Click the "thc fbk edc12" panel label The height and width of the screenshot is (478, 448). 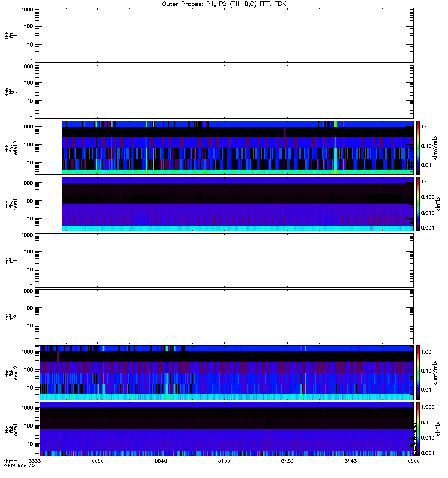point(11,373)
